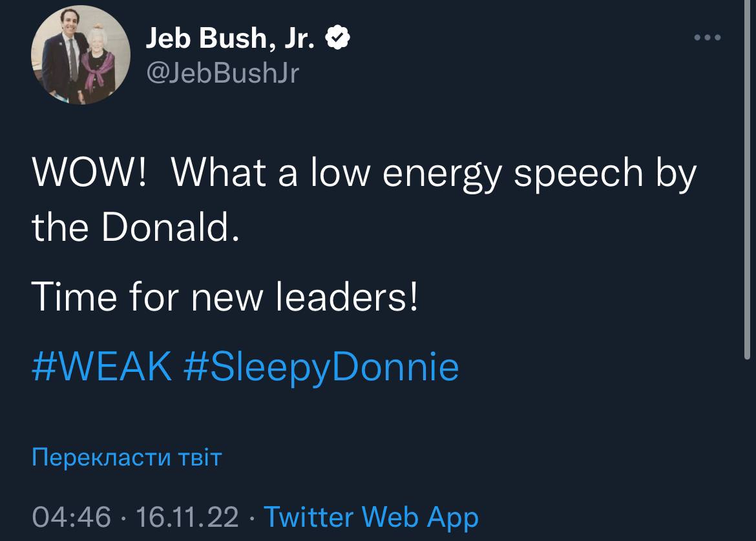Open the three-dot more options menu

[x=707, y=37]
